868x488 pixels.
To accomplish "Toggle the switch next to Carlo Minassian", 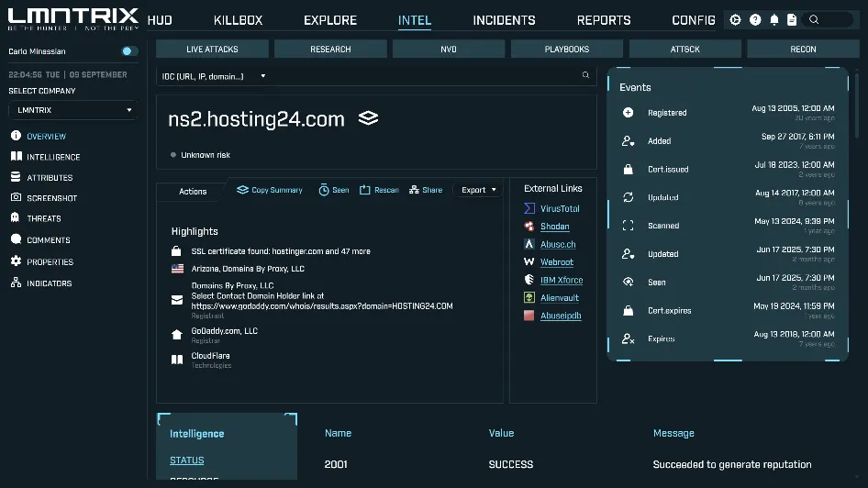I will pos(129,50).
